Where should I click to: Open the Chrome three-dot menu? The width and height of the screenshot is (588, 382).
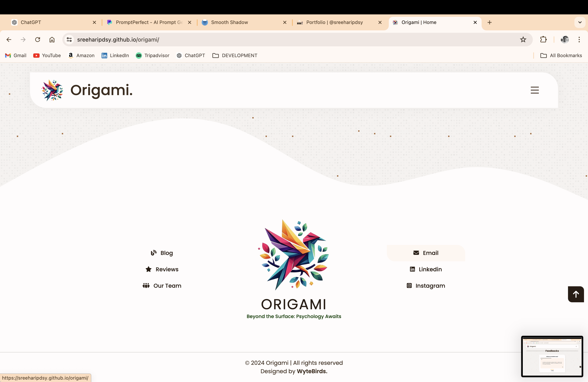point(579,40)
